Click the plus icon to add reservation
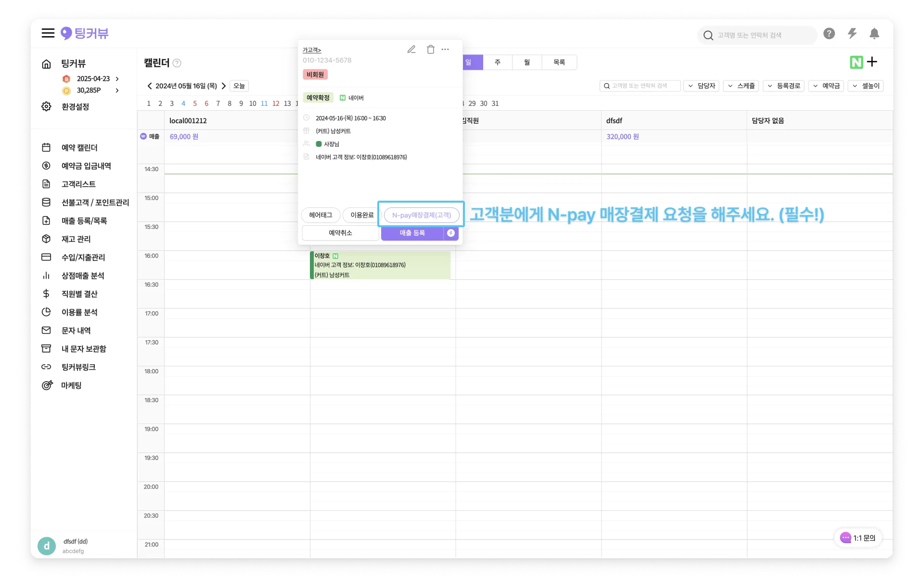 [x=872, y=62]
